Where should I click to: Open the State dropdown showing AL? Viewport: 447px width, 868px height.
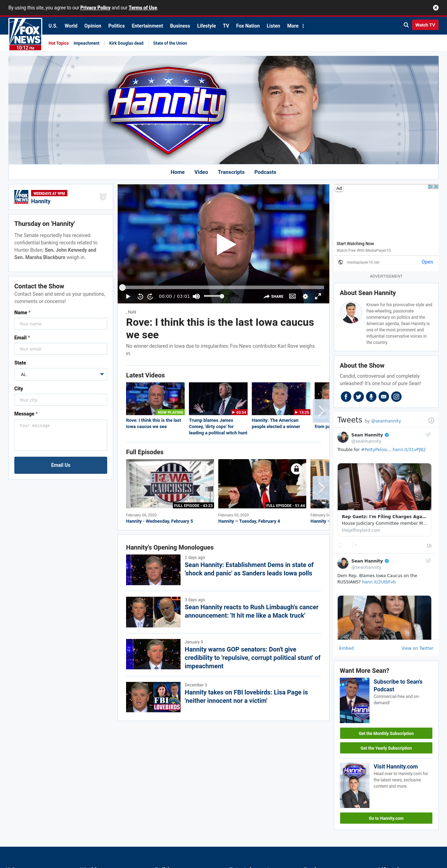coord(61,374)
